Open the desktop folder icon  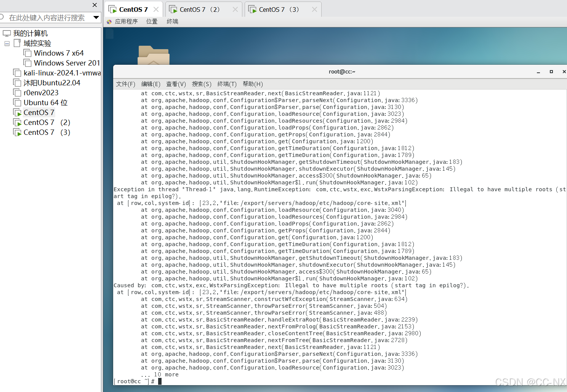(x=154, y=55)
